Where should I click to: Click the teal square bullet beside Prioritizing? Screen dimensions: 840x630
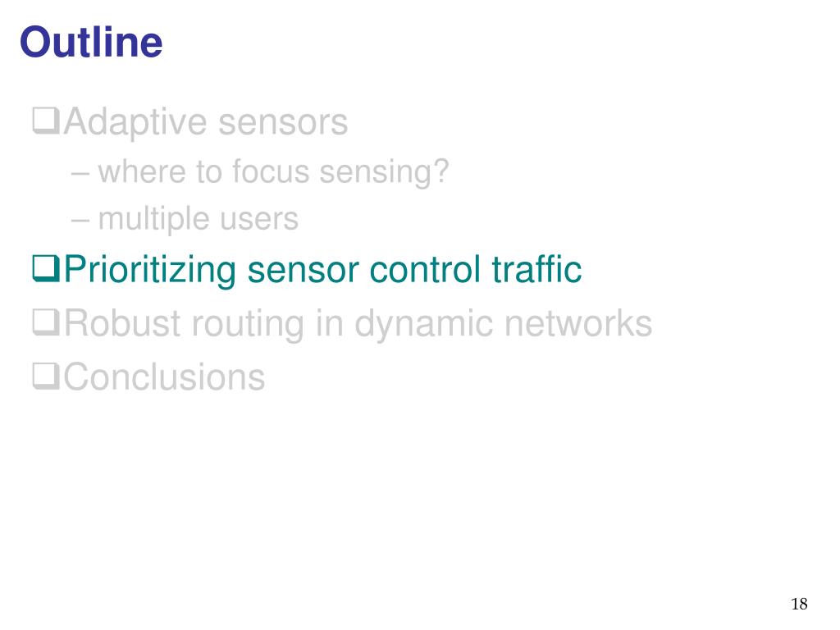click(x=46, y=269)
